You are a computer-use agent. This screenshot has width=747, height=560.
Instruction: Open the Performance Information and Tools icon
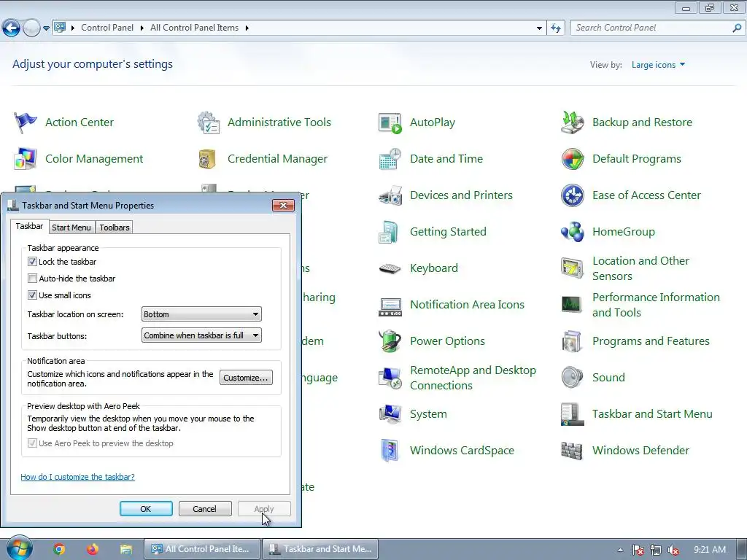(x=572, y=305)
